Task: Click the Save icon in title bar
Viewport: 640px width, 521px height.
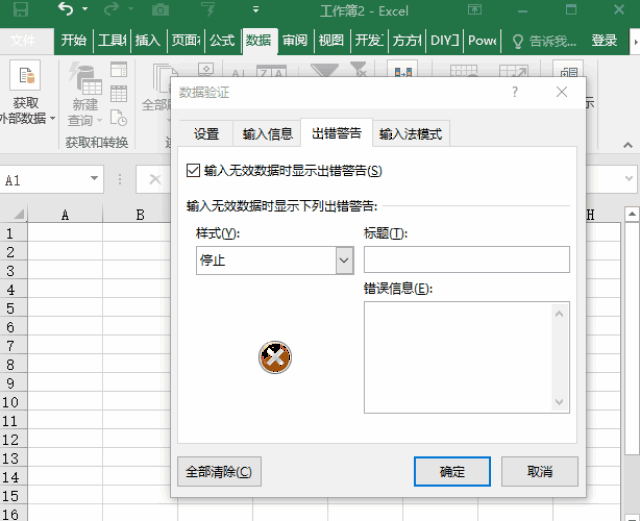Action: [20, 9]
